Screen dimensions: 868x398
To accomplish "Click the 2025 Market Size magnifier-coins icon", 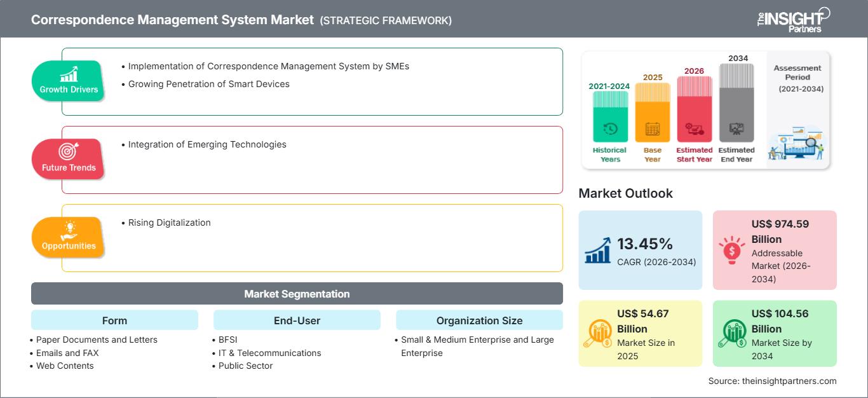I will click(x=598, y=333).
